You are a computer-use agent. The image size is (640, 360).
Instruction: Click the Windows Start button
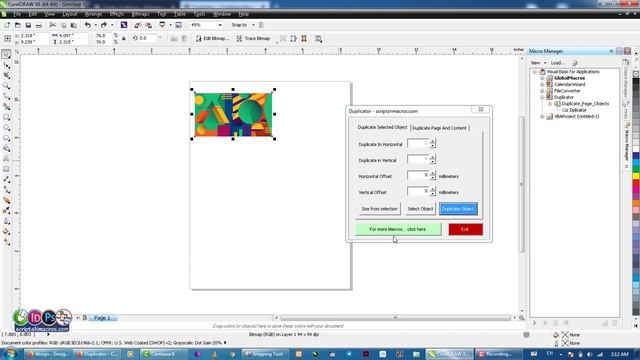pyautogui.click(x=9, y=353)
